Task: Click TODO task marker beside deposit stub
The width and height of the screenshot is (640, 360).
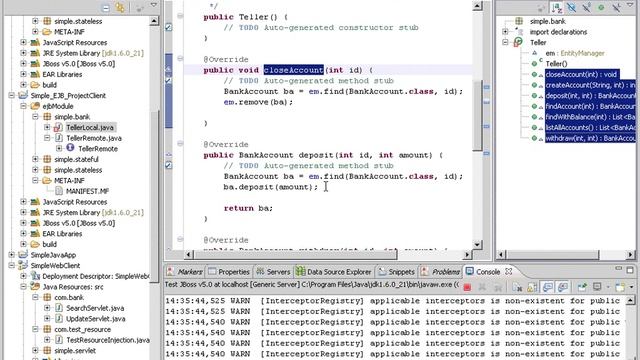Action: (169, 165)
